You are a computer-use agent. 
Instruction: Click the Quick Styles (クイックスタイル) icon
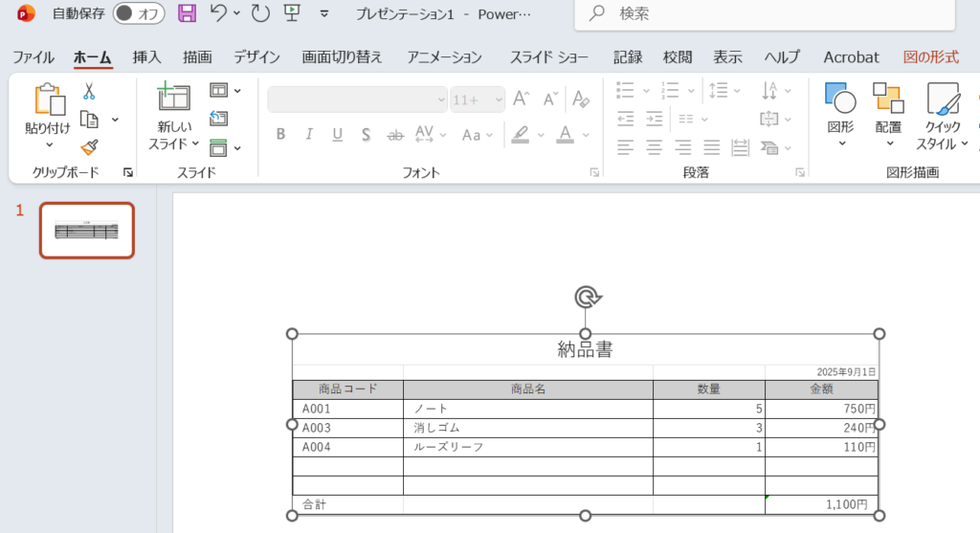(x=943, y=99)
